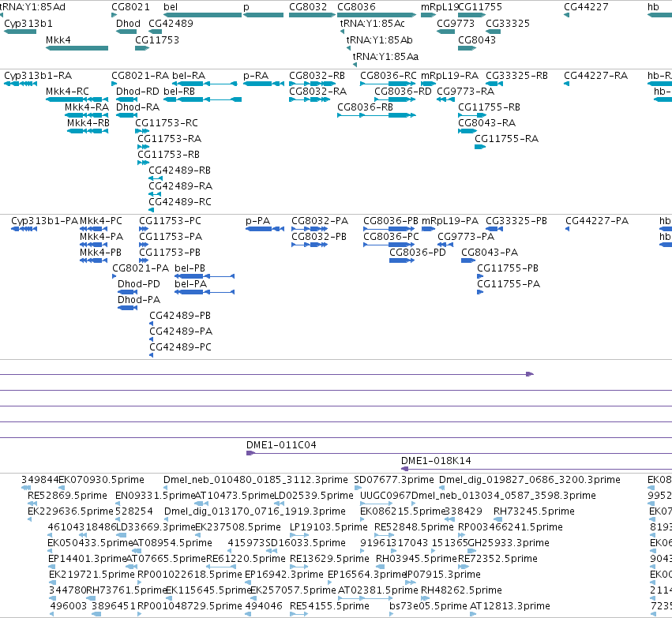Select the Cyp313b1-RA transcript label
The width and height of the screenshot is (672, 618).
coord(38,76)
